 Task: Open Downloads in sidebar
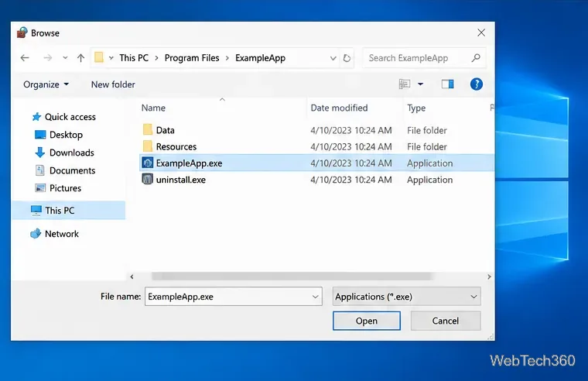(64, 153)
